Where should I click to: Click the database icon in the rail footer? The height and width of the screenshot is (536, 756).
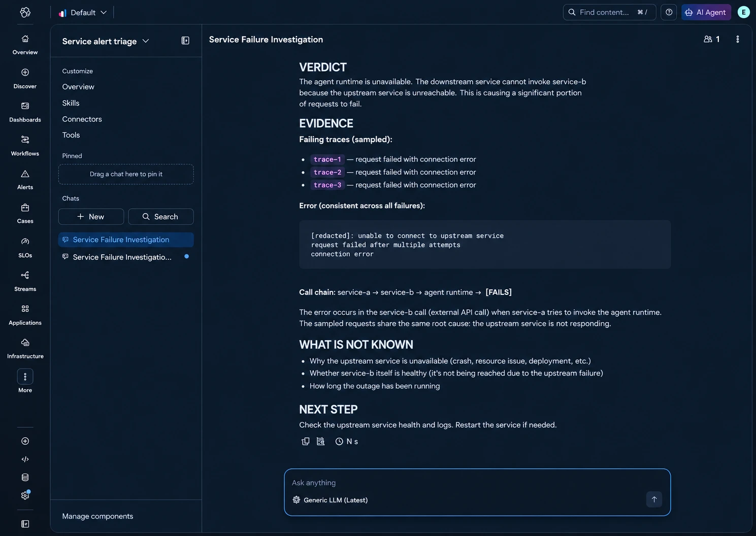tap(25, 477)
